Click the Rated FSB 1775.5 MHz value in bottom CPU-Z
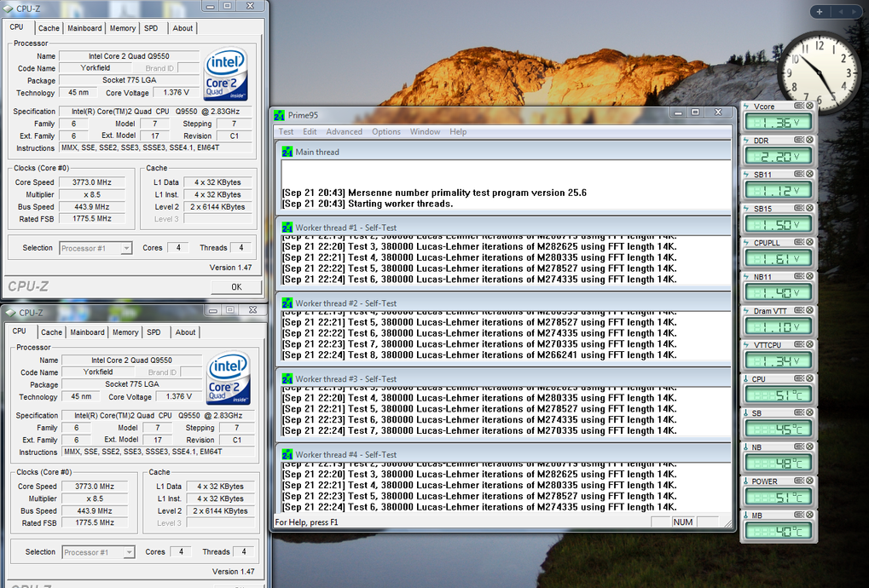Viewport: 869px width, 588px height. [95, 522]
